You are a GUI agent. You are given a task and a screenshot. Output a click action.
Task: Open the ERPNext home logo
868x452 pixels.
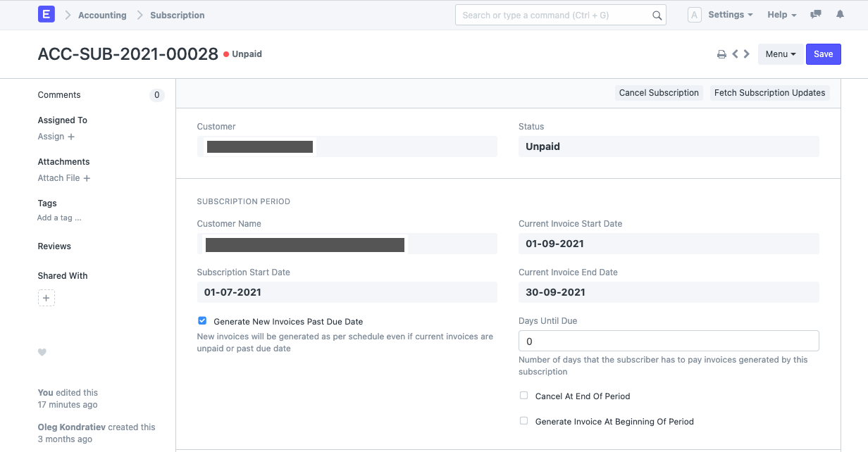tap(46, 14)
